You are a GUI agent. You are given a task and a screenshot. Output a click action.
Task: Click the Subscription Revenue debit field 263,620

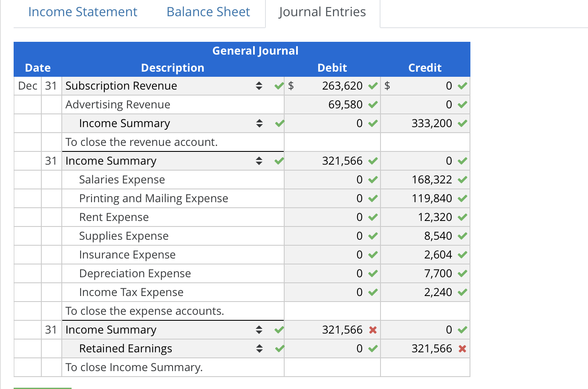[x=332, y=86]
